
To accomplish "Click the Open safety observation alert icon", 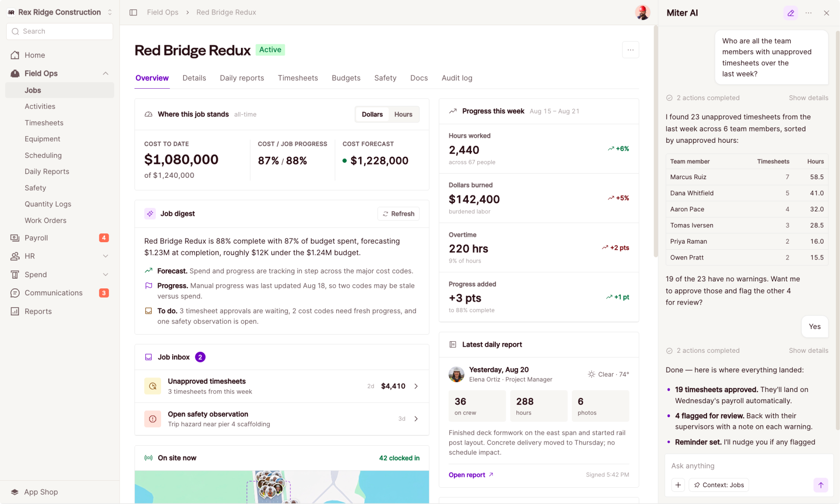I will (x=153, y=419).
